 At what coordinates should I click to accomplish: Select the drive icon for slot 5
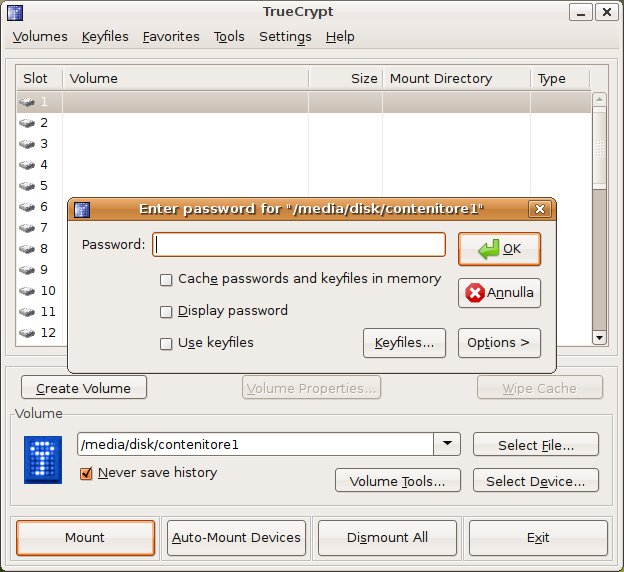(x=27, y=186)
